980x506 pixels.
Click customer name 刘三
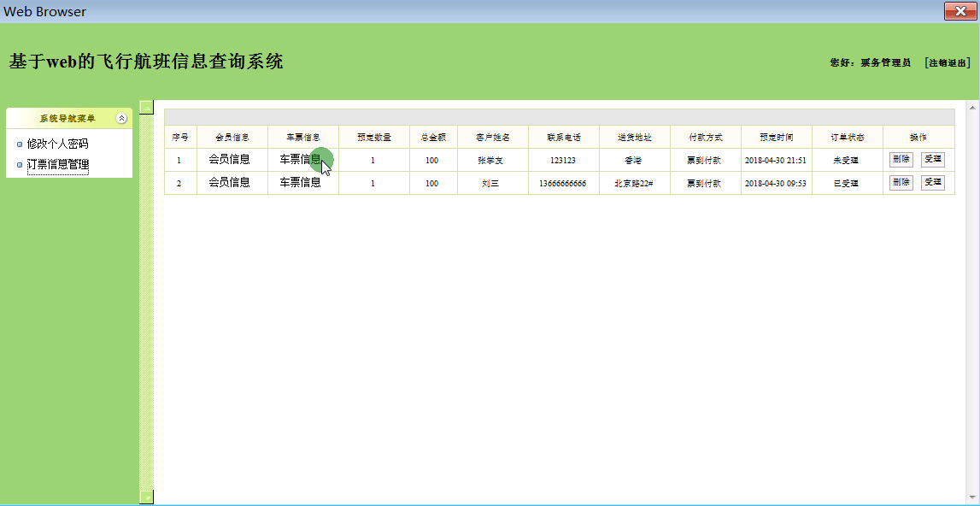pyautogui.click(x=490, y=183)
